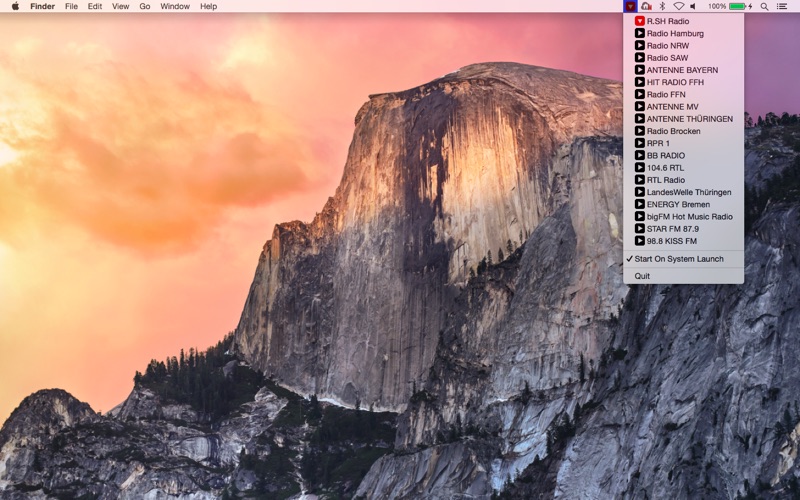Open the Window menu

tap(174, 6)
